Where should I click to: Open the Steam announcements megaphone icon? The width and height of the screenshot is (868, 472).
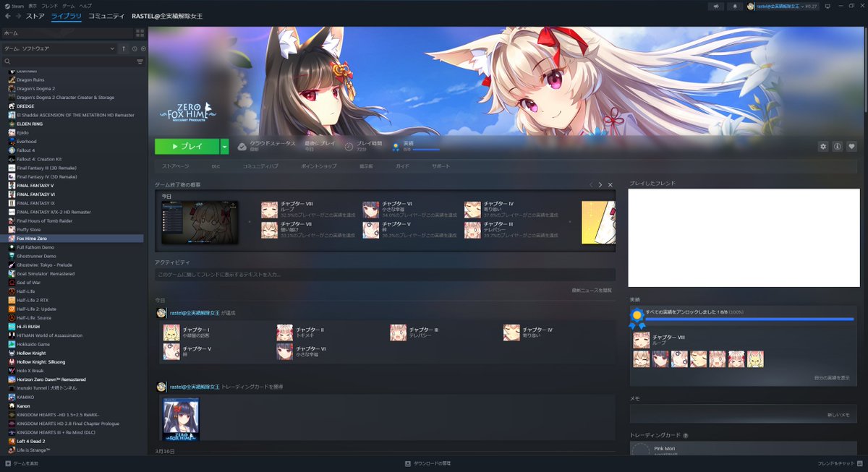[x=717, y=6]
